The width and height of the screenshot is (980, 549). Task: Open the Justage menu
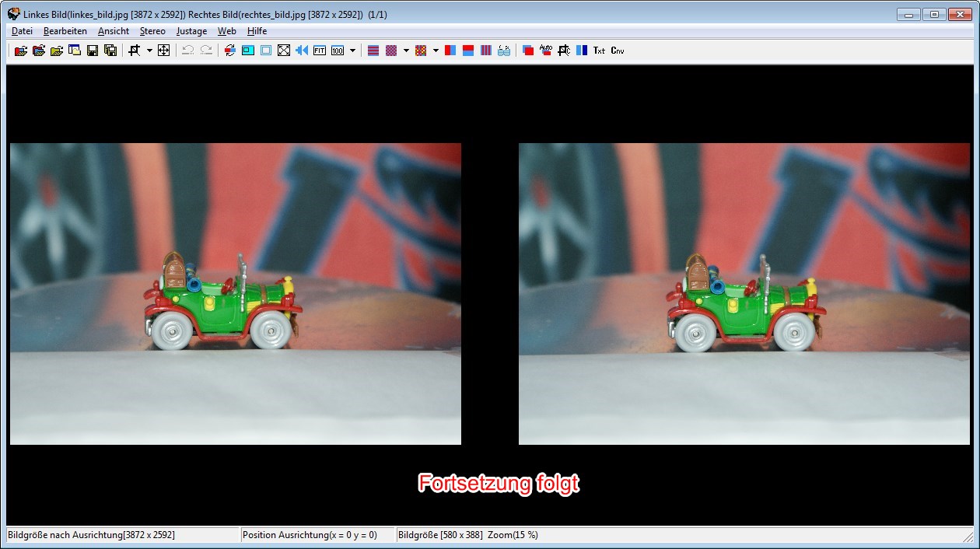(191, 31)
